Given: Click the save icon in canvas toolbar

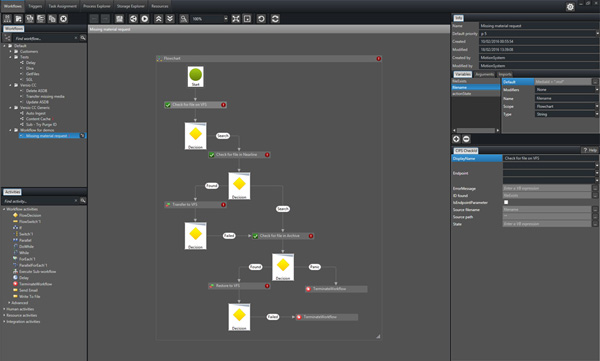Looking at the screenshot, I should click(119, 19).
